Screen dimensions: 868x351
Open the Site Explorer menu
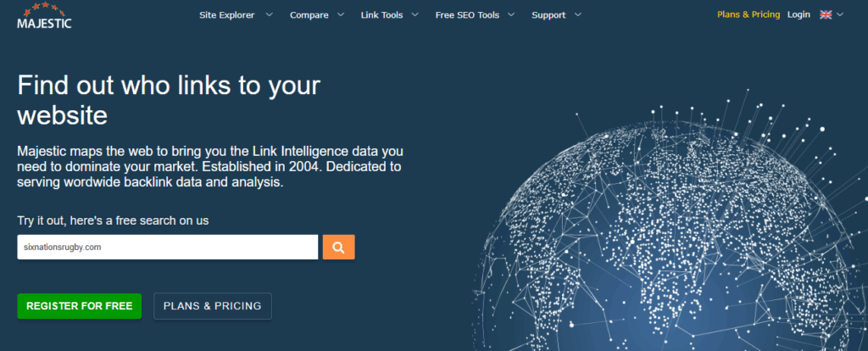[227, 15]
